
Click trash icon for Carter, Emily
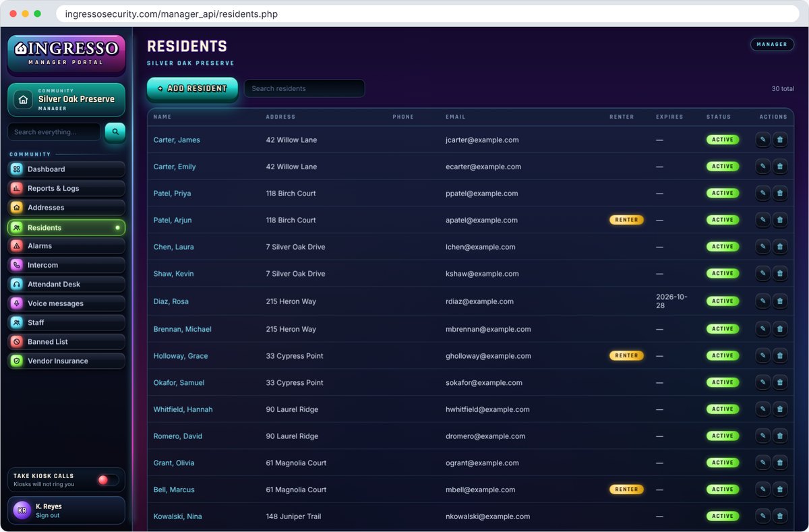pos(780,167)
